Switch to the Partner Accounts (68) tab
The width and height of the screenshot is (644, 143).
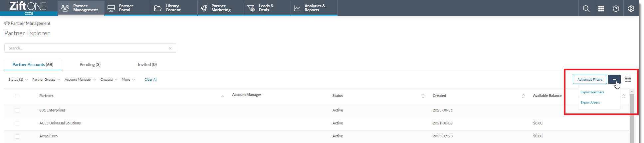[33, 65]
